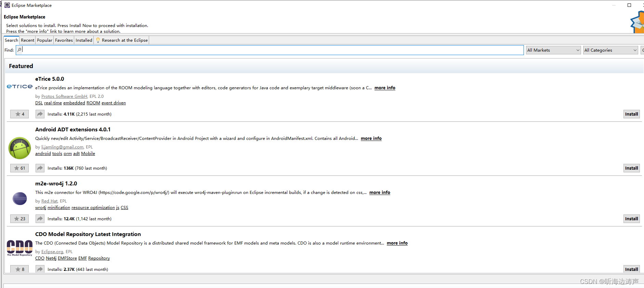Image resolution: width=644 pixels, height=288 pixels.
Task: Click the tools tag under Android ADT
Action: tap(57, 154)
